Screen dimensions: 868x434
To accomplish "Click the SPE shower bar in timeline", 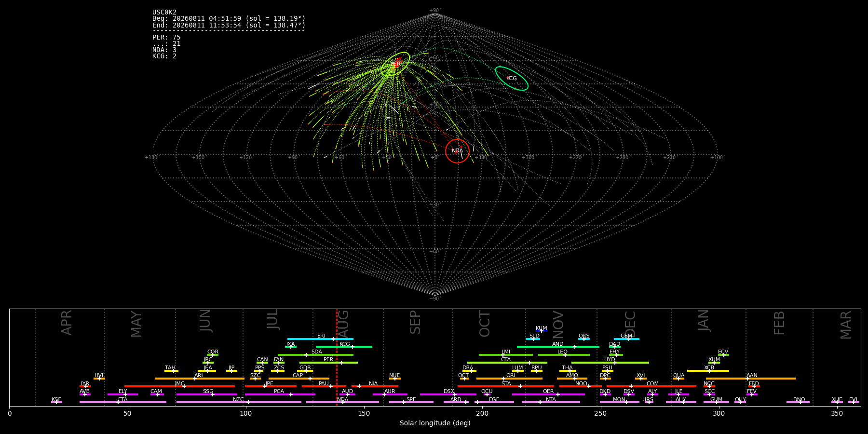I will [411, 402].
